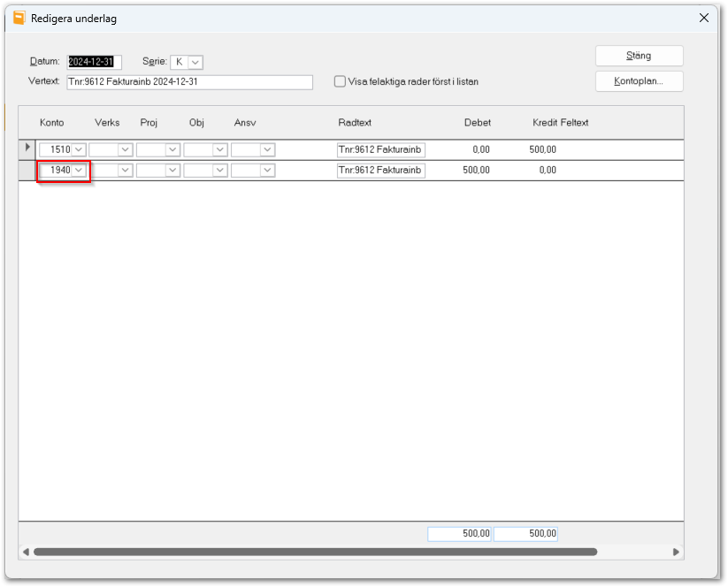Image resolution: width=728 pixels, height=587 pixels.
Task: Expand the Ansv dropdown in the 1510 row
Action: pos(267,149)
